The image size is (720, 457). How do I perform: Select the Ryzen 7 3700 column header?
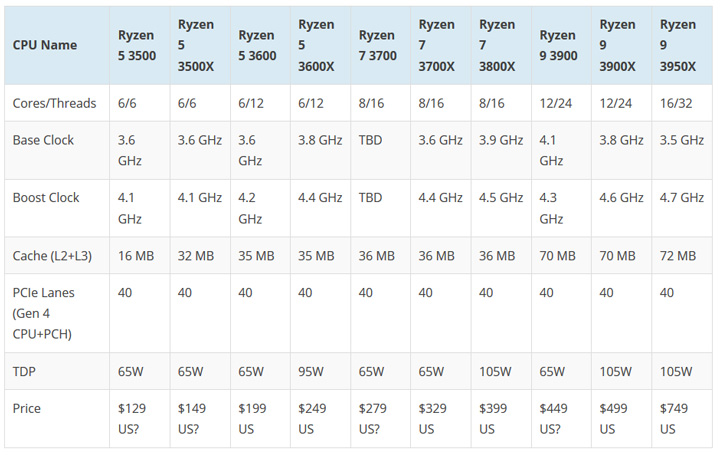point(380,45)
